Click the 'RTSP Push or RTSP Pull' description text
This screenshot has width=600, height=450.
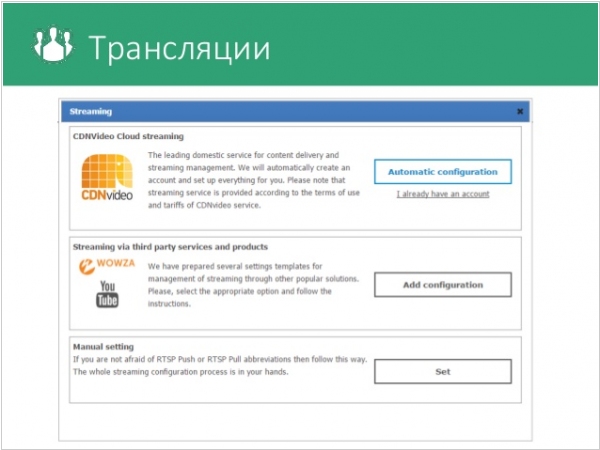[x=220, y=365]
